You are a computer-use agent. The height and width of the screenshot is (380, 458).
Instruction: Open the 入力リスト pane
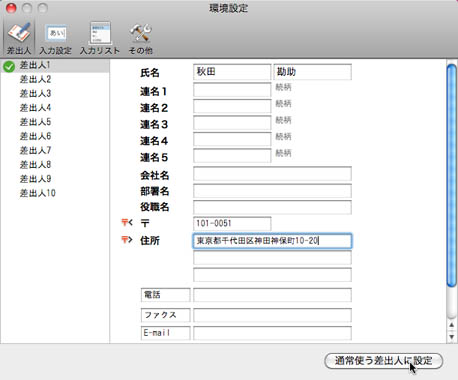[100, 38]
